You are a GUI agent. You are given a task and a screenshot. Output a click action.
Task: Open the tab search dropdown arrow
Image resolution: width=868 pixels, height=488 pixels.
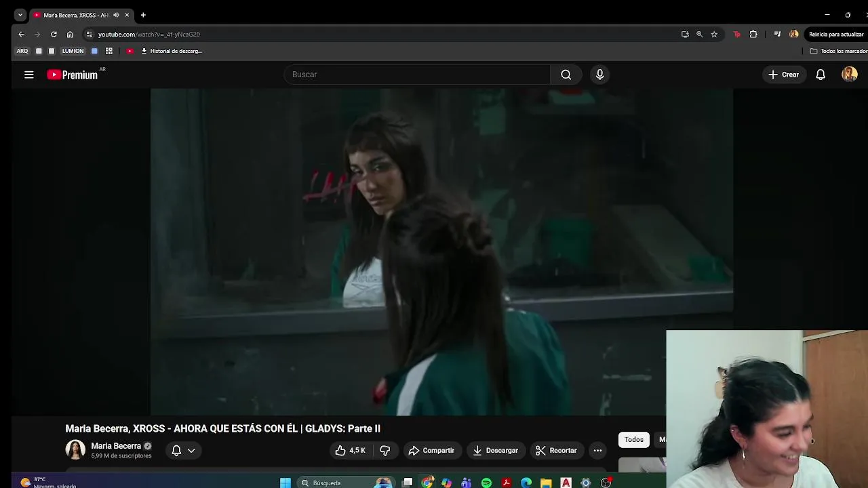20,15
